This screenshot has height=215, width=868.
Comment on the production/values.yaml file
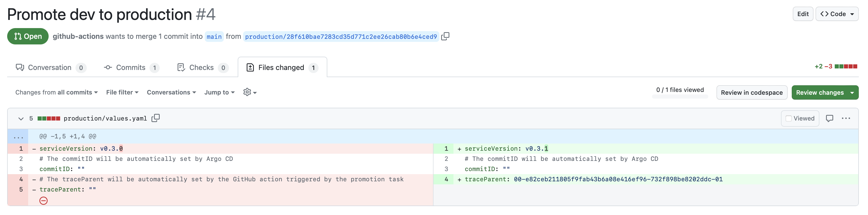[829, 118]
